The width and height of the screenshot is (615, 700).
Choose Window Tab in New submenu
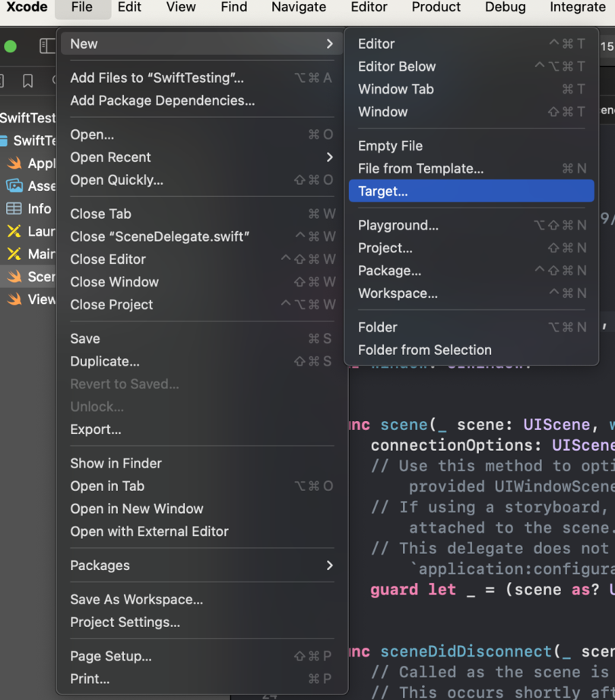click(x=471, y=89)
